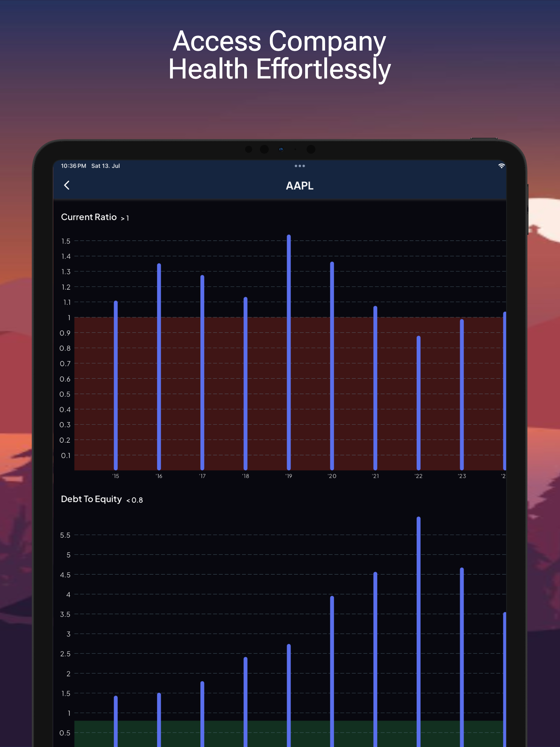Screen dimensions: 560x747
Task: Tap the '23 x-axis year label
Action: click(462, 476)
